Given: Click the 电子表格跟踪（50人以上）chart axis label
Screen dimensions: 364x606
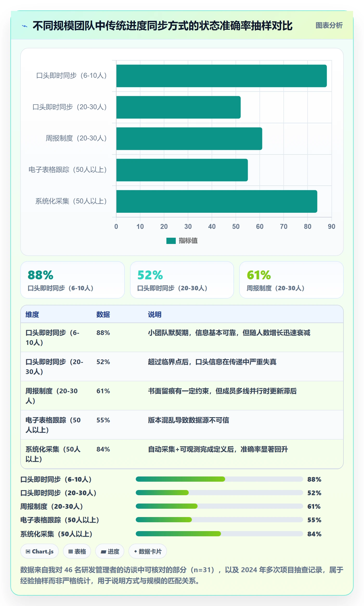Looking at the screenshot, I should point(68,170).
